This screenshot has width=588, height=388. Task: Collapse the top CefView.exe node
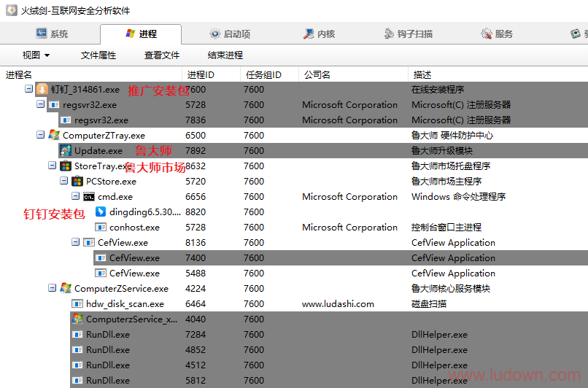coord(75,242)
